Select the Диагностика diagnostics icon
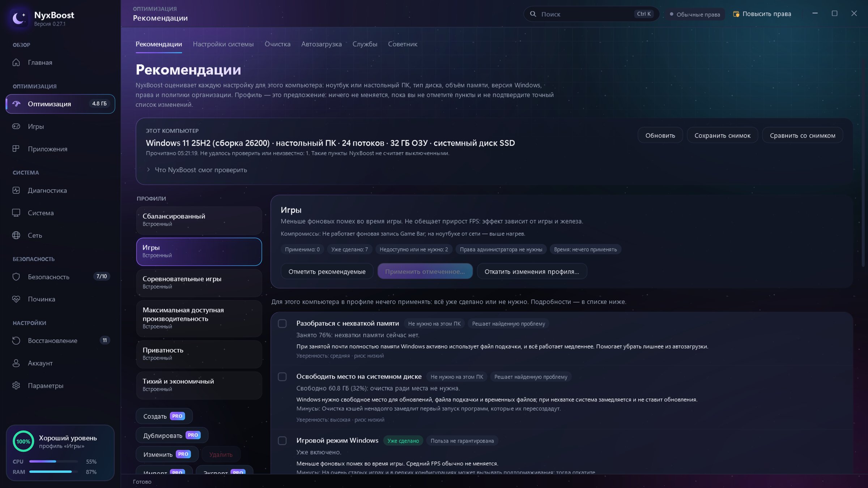868x488 pixels. [x=16, y=191]
